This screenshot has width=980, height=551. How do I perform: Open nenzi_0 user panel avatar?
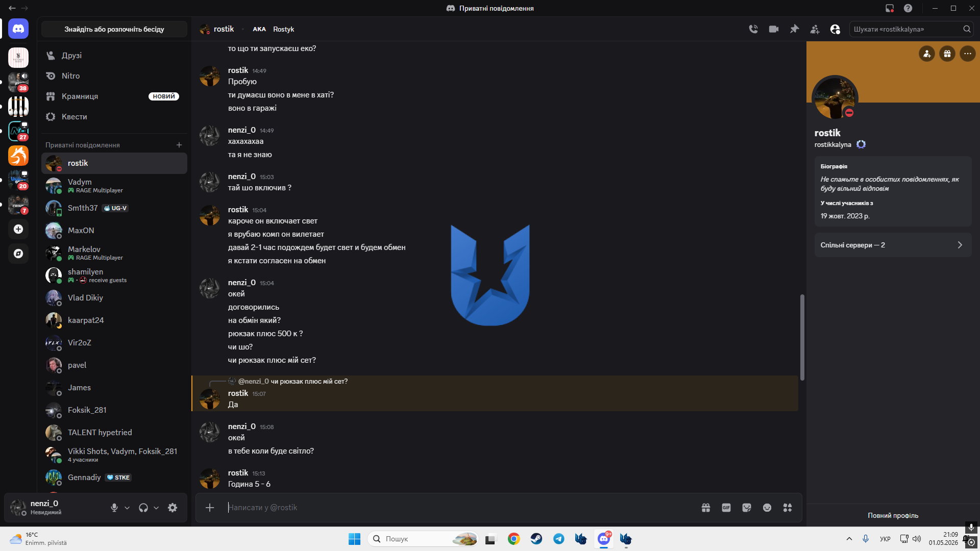tap(18, 508)
